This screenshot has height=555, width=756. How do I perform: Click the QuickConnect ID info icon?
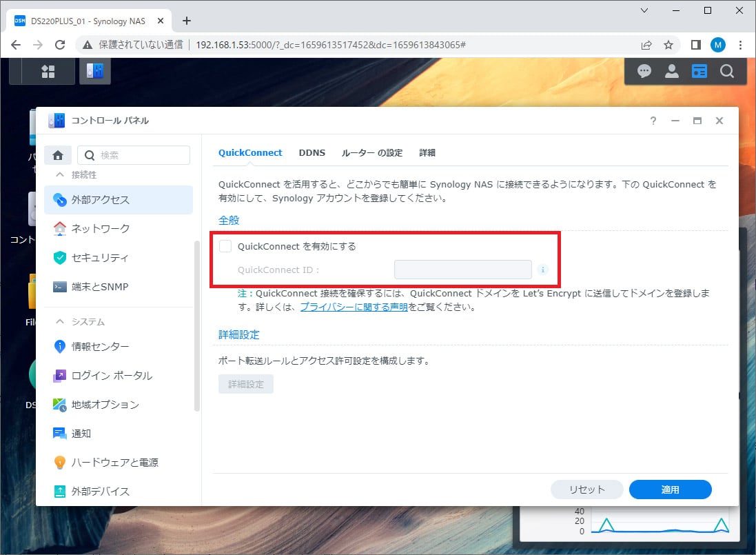543,270
